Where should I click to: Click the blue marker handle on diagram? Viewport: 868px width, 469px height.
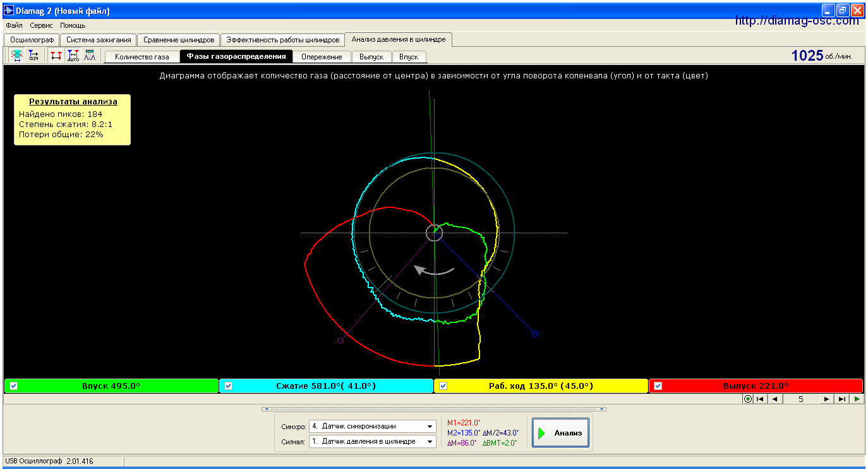[x=534, y=334]
